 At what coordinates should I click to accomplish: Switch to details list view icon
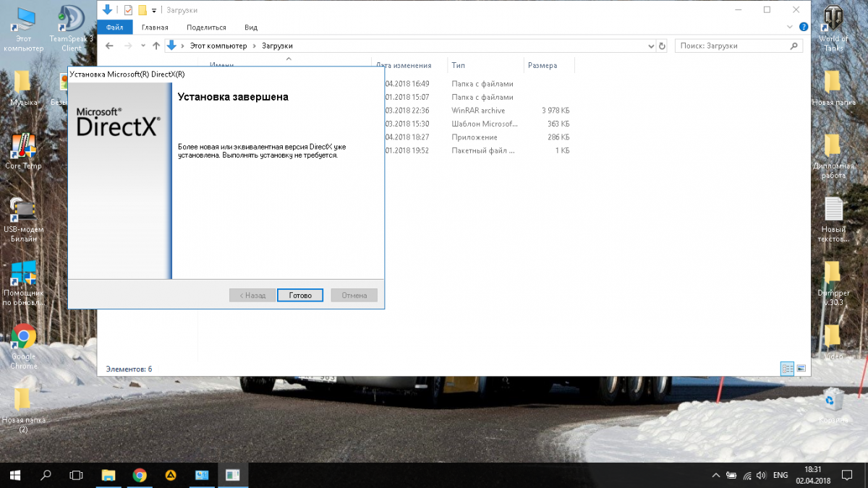coord(787,369)
